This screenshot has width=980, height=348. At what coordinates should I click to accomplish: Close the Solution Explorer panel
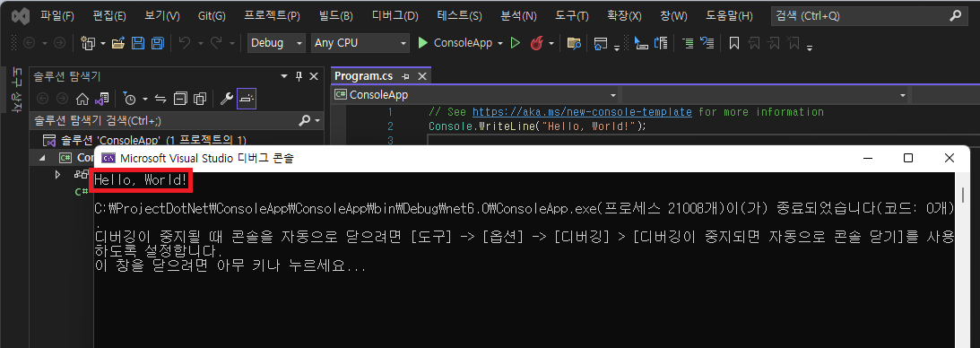[315, 76]
